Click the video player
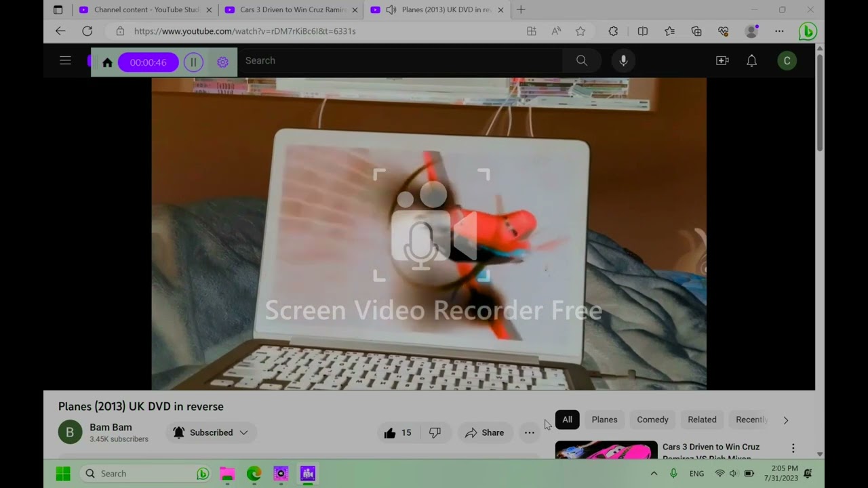The image size is (868, 488). (x=429, y=233)
